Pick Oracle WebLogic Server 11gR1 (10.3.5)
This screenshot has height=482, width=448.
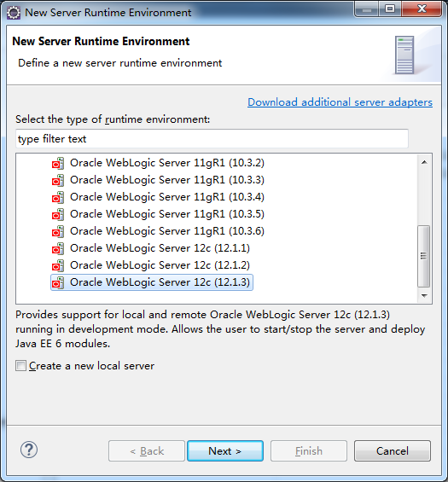(x=167, y=214)
